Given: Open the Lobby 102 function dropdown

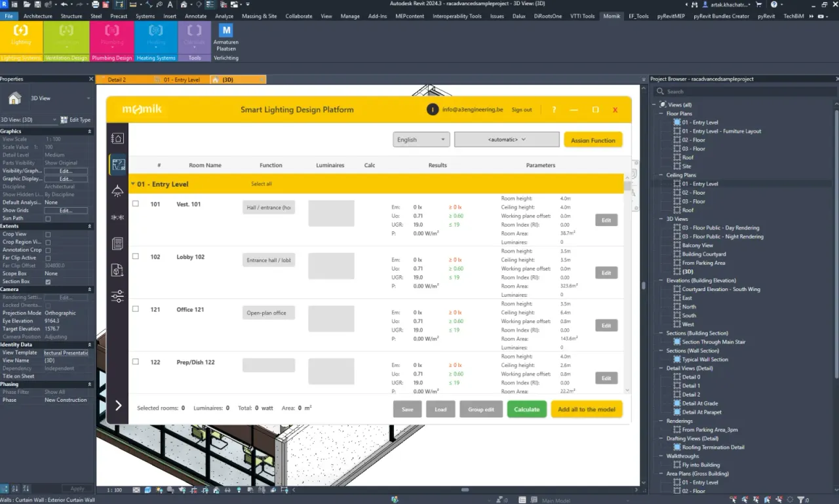Looking at the screenshot, I should [x=269, y=260].
